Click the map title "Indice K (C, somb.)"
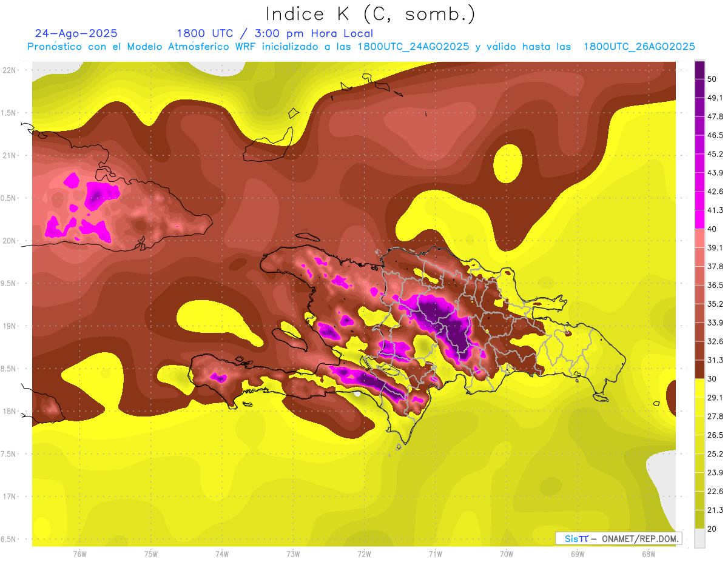 coord(370,14)
